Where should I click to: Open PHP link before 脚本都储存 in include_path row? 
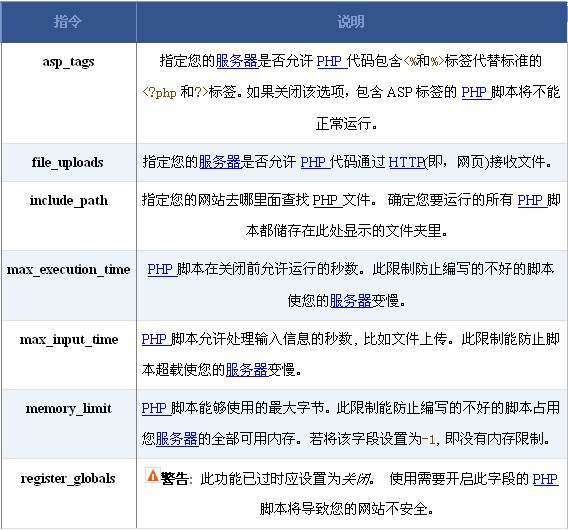click(532, 200)
